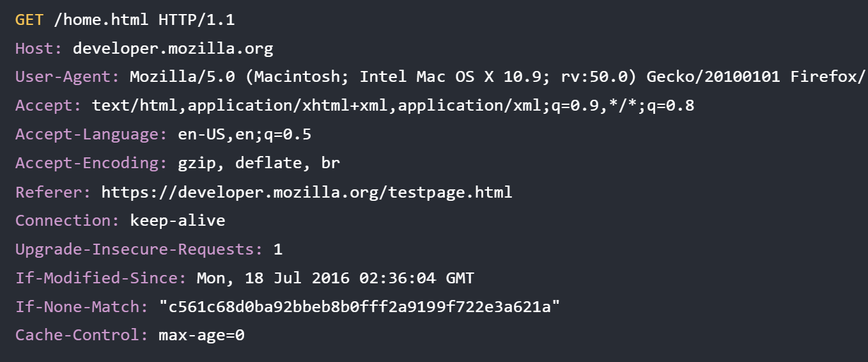Open the Referer testpage.html URL

[307, 192]
